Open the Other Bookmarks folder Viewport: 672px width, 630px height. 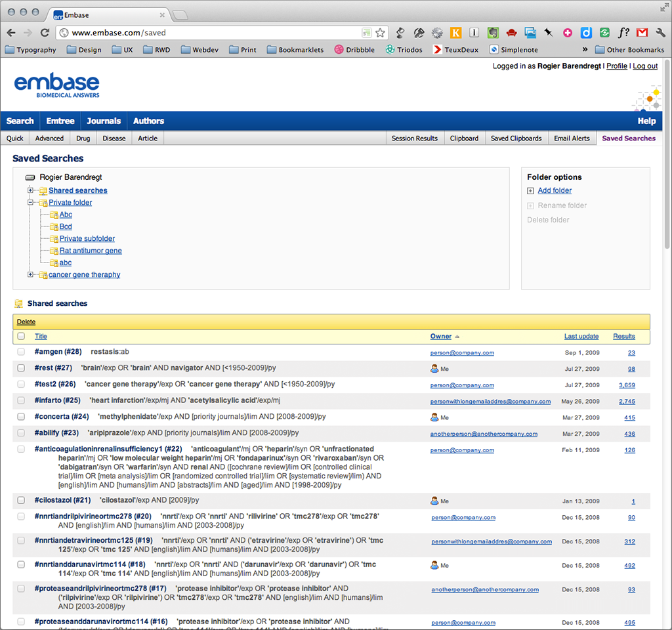pyautogui.click(x=629, y=50)
